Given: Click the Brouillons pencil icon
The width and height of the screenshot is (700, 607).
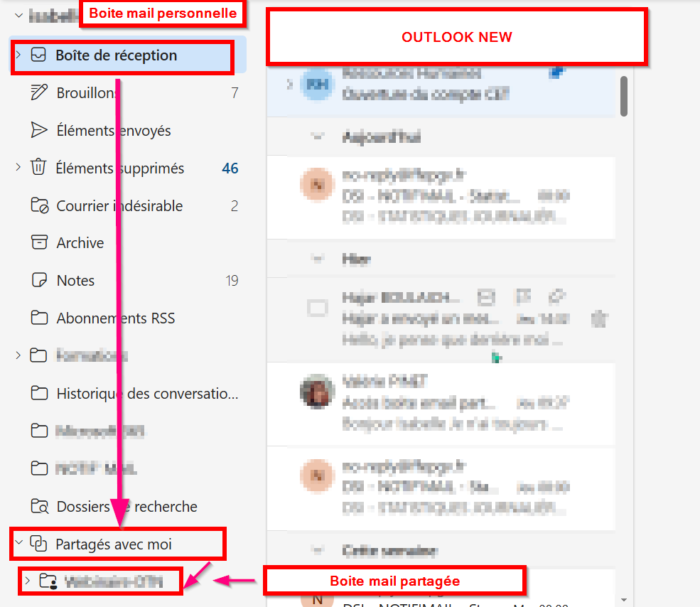Looking at the screenshot, I should click(x=39, y=92).
